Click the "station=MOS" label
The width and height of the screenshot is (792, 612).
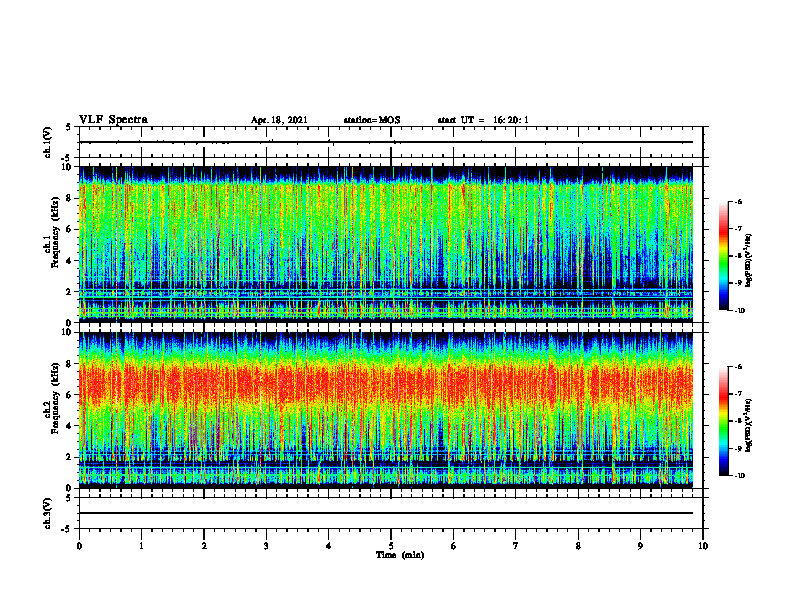pos(372,120)
